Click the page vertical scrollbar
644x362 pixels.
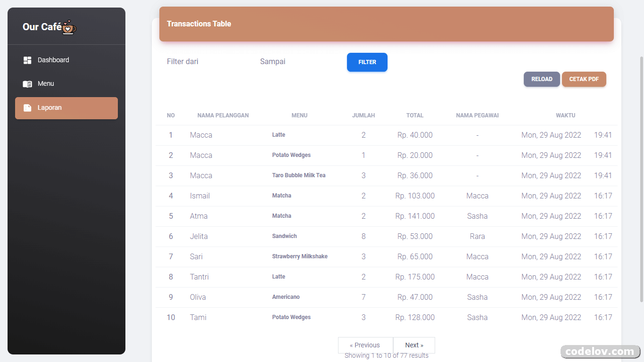tap(641, 179)
